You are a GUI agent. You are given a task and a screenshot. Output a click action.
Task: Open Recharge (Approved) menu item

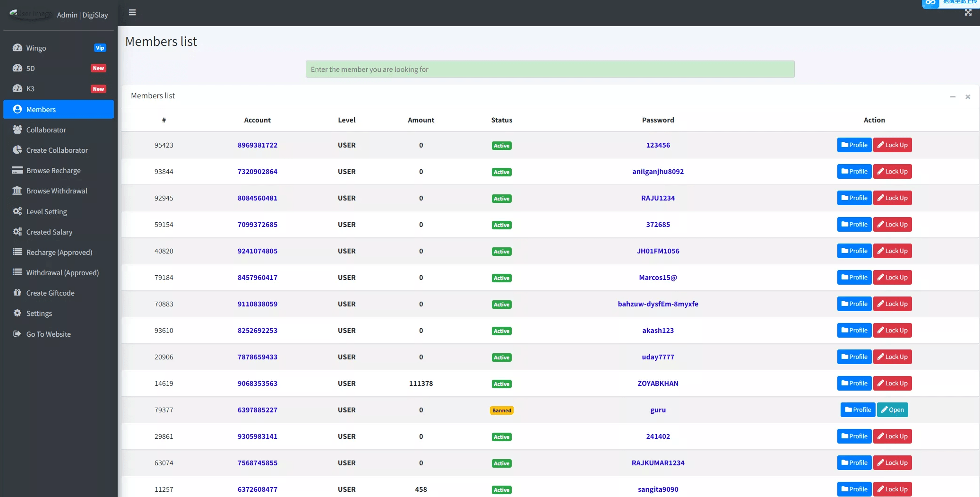59,252
